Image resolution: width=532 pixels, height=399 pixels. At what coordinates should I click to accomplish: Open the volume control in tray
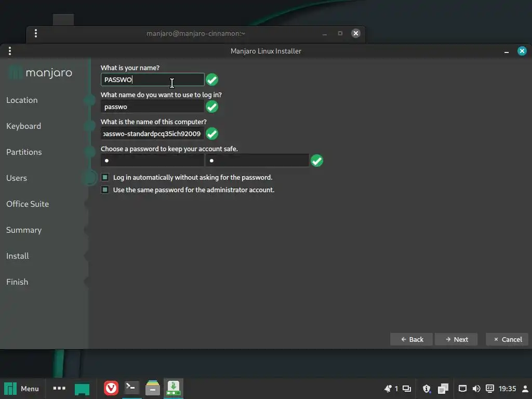476,389
